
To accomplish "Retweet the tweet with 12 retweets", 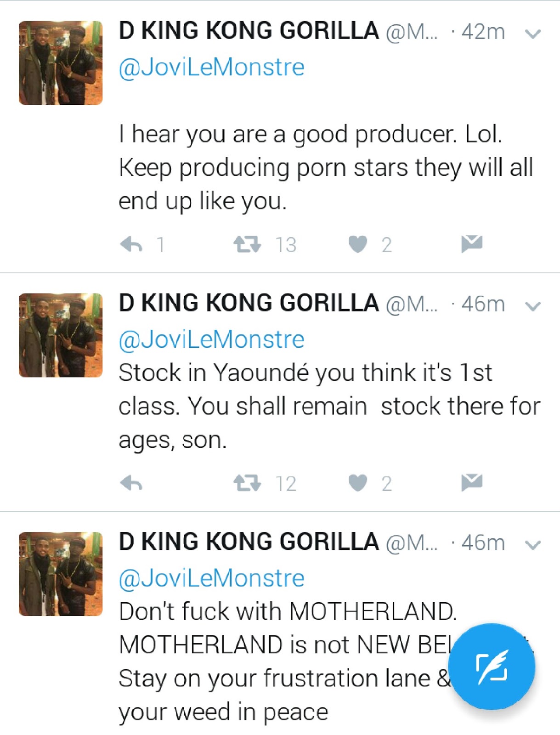I will coord(247,483).
